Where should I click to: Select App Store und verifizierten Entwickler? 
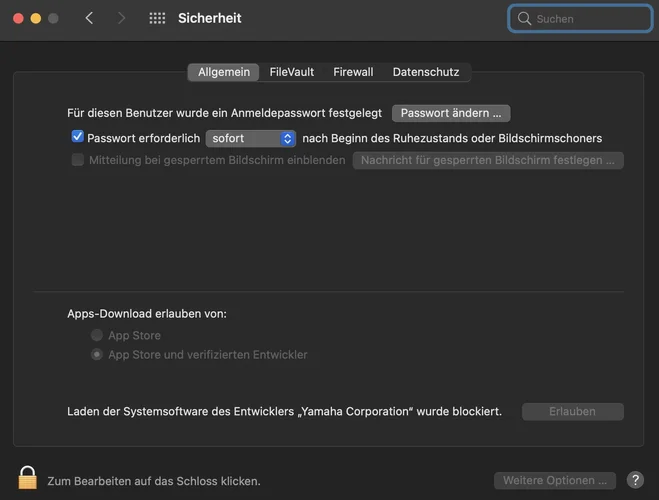pyautogui.click(x=97, y=354)
